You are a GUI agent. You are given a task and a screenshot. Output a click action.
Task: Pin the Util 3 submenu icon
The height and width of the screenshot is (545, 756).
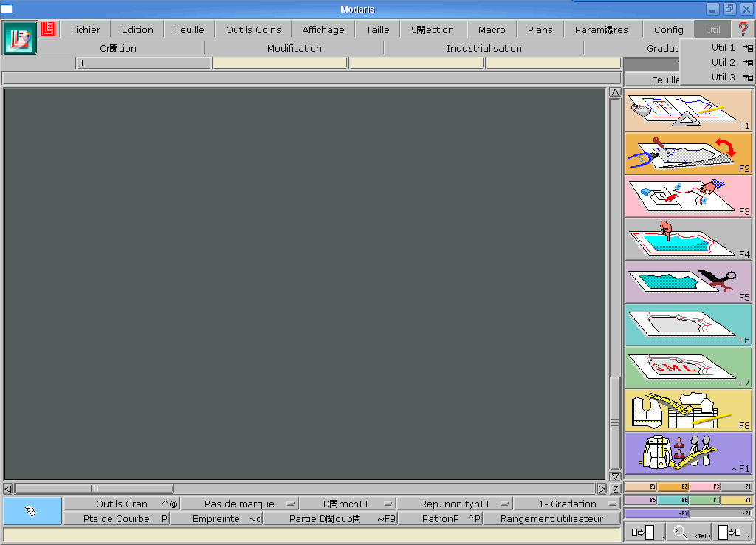coord(748,77)
